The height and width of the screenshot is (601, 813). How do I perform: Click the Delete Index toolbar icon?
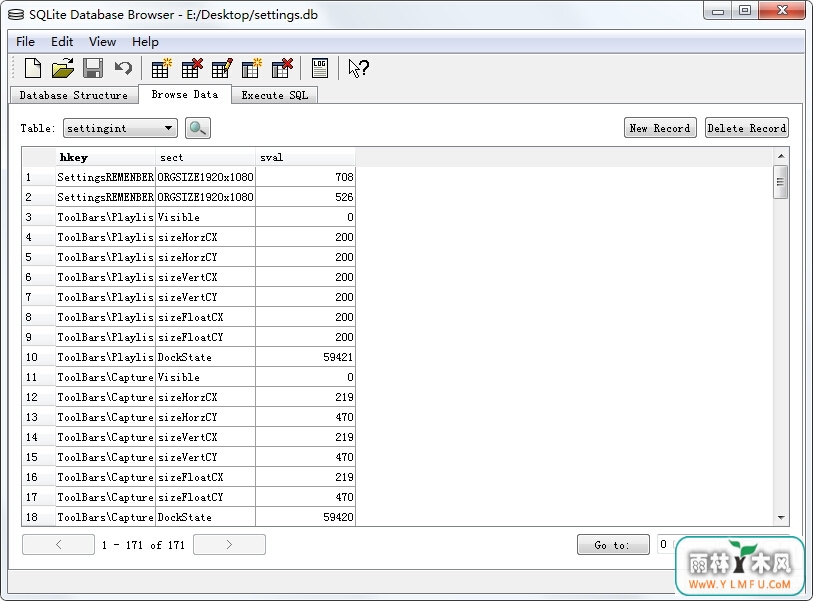[x=282, y=68]
